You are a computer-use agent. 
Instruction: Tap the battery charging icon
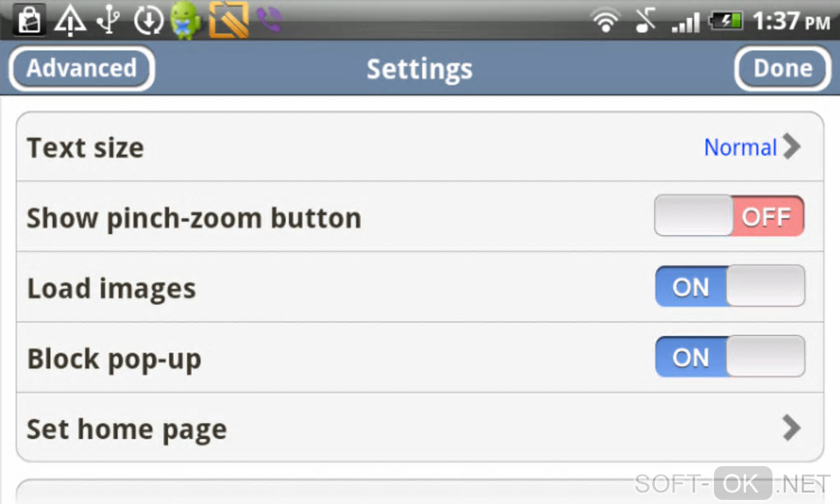pyautogui.click(x=726, y=21)
